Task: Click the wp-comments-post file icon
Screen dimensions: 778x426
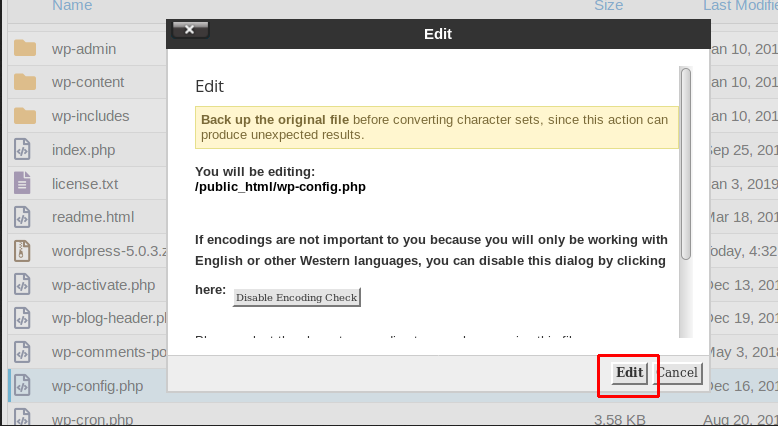Action: [x=22, y=352]
